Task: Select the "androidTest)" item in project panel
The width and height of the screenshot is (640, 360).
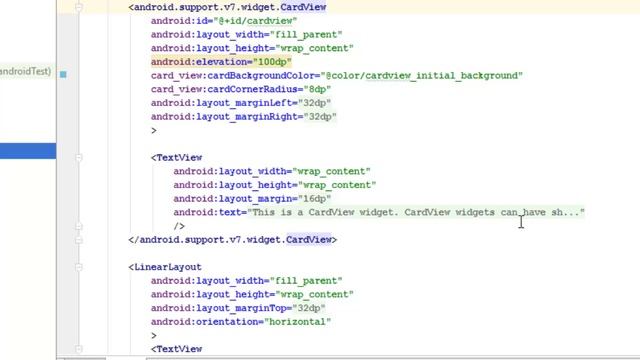Action: point(25,71)
